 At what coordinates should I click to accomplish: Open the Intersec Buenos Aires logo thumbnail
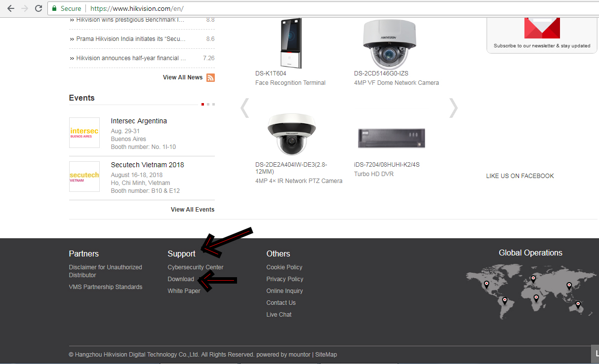click(x=84, y=133)
